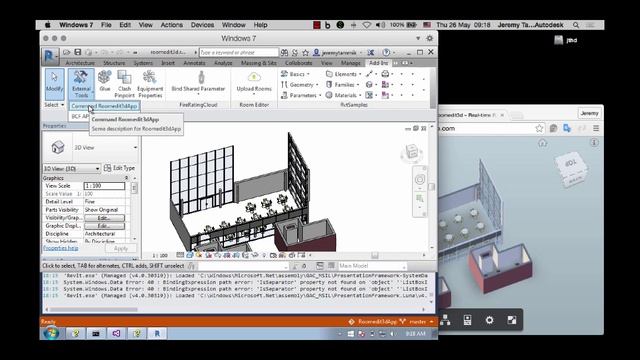640x360 pixels.
Task: Click the Edit Type button
Action: point(119,168)
